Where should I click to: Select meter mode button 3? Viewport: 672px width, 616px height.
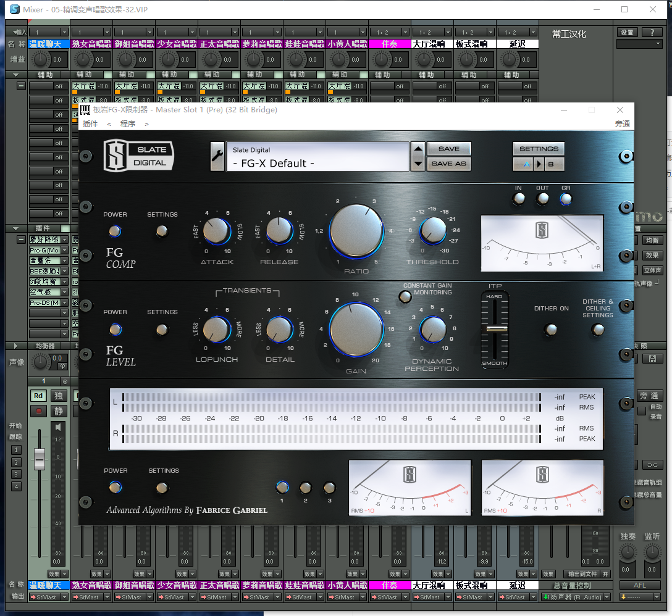click(329, 487)
